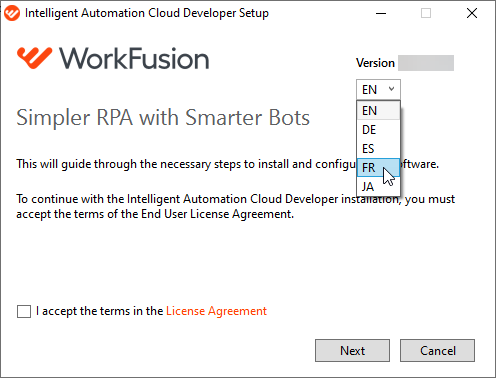Image resolution: width=496 pixels, height=378 pixels.
Task: Close the setup window
Action: pyautogui.click(x=472, y=13)
